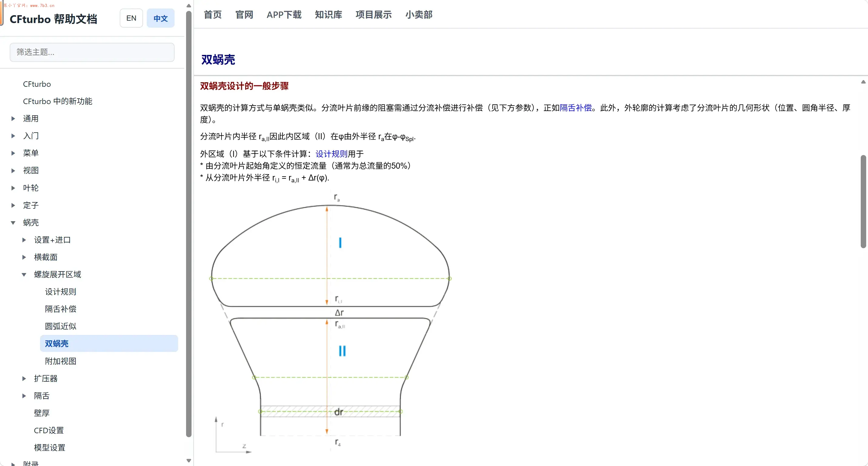Image resolution: width=868 pixels, height=466 pixels.
Task: Open 圆弧近似 topic in sidebar
Action: coord(61,326)
